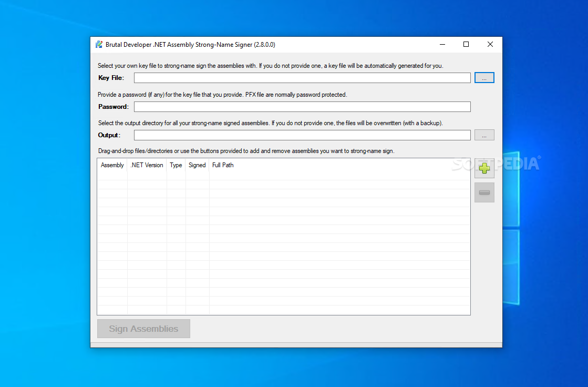This screenshot has width=588, height=387.
Task: Sort by the .NET Version column header
Action: (147, 165)
